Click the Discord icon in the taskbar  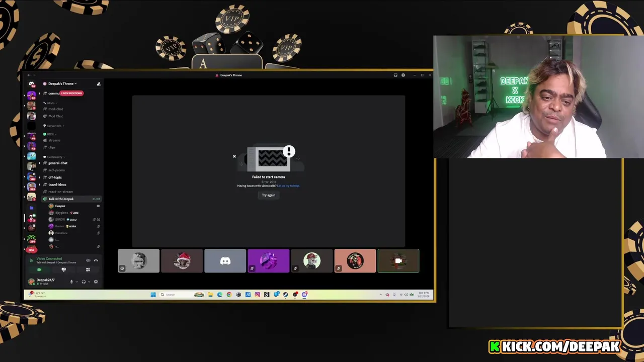click(x=304, y=295)
